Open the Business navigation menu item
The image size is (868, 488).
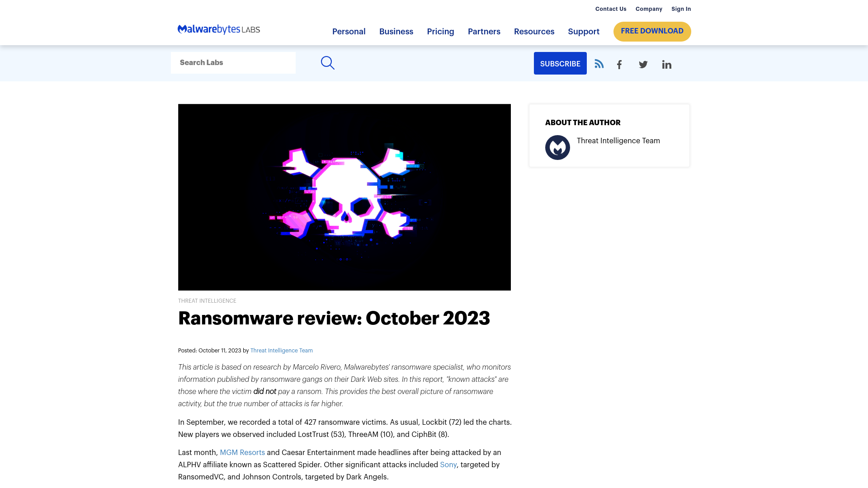pos(396,32)
